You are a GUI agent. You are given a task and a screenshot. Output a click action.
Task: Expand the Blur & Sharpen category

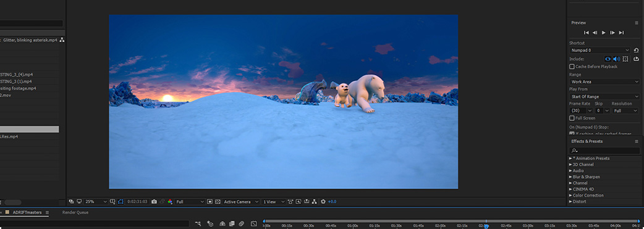click(x=570, y=177)
